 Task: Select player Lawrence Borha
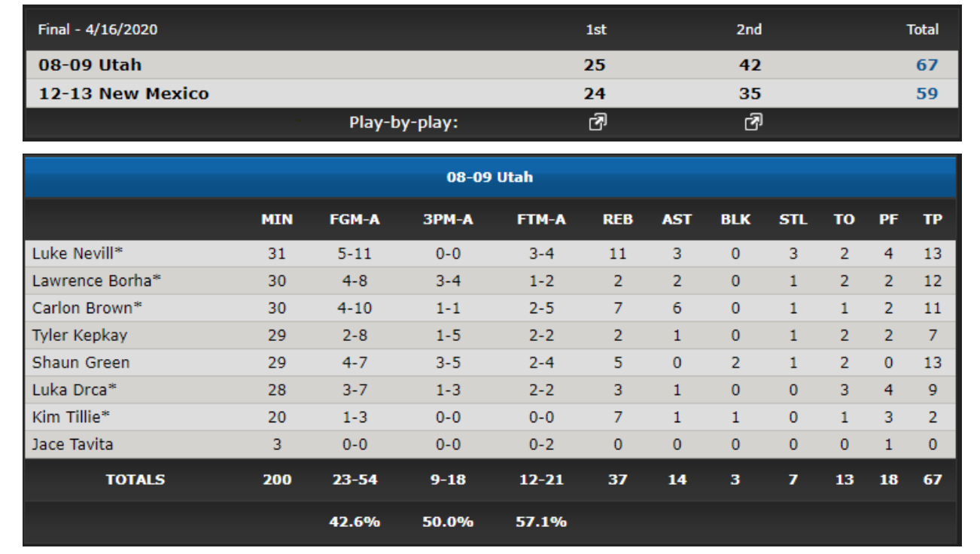tap(96, 281)
